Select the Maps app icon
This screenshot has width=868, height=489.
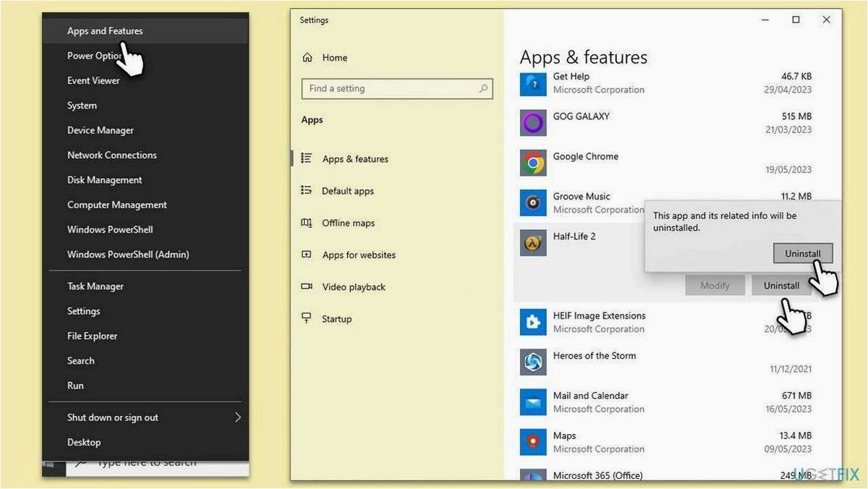(533, 442)
